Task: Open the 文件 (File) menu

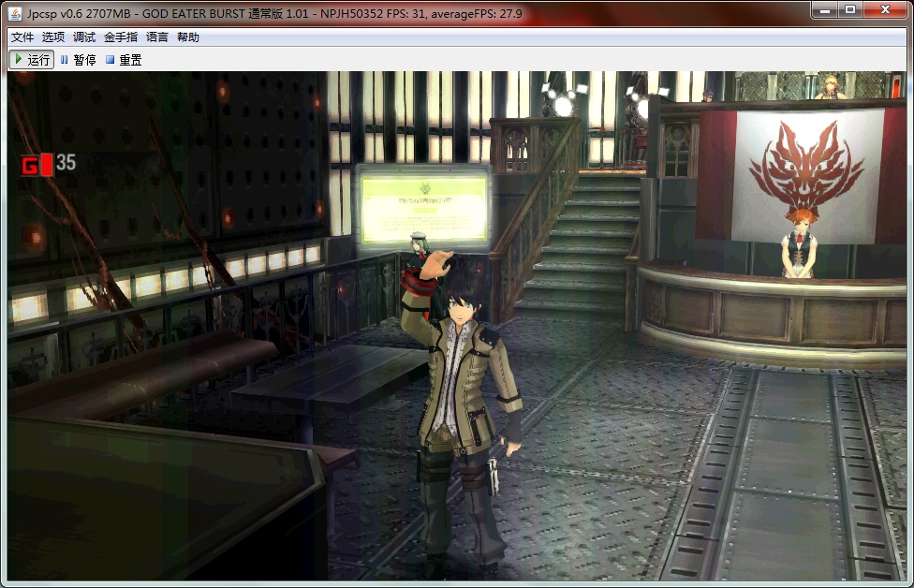Action: pos(22,37)
